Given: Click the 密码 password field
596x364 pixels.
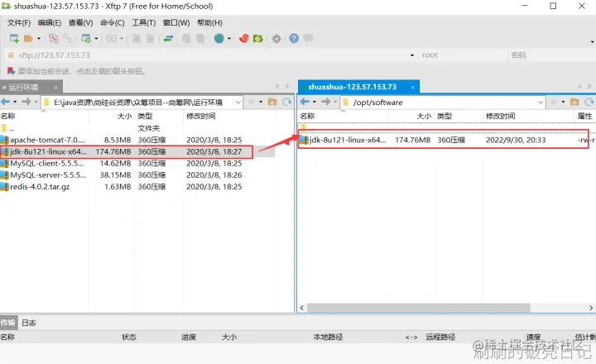Looking at the screenshot, I should coord(551,55).
